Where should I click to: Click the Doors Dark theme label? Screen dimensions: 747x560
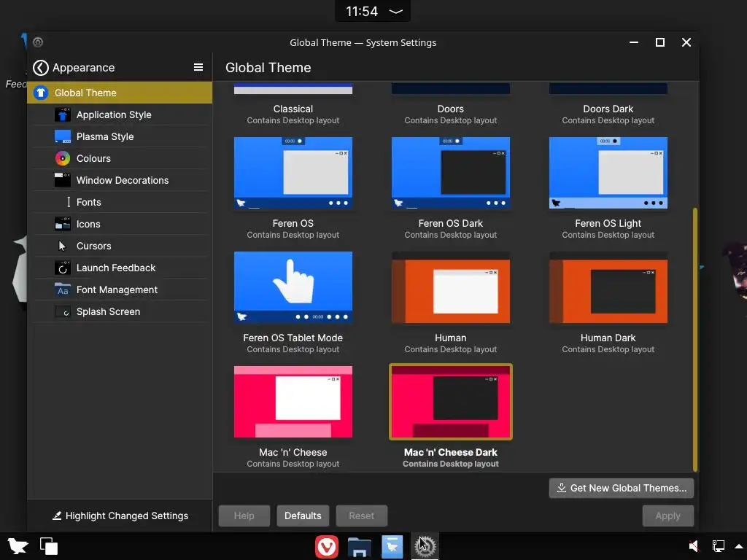[x=608, y=109]
